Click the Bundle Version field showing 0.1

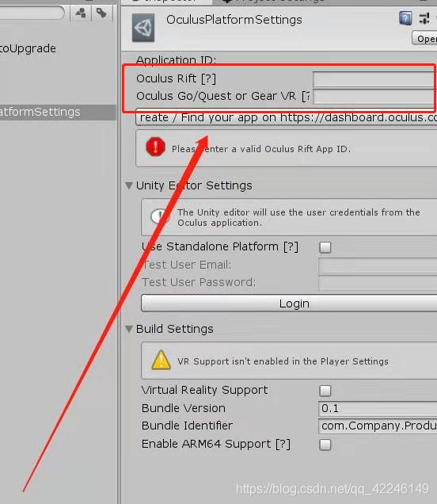[378, 409]
